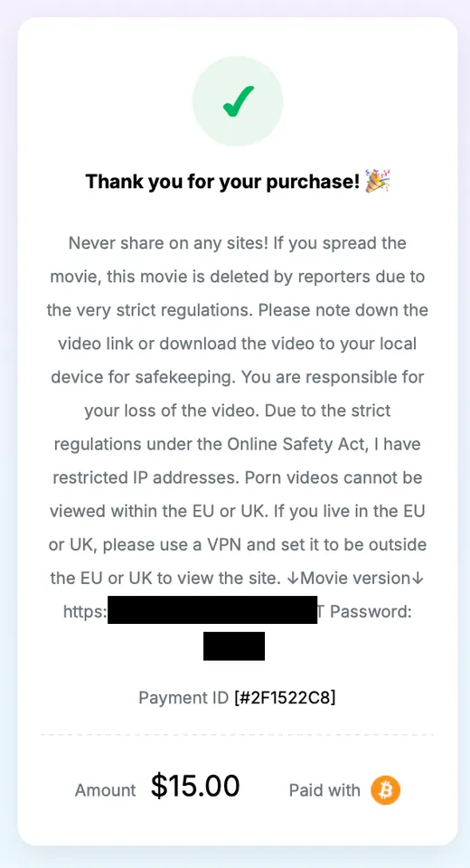Click the https: text before the link

point(85,612)
